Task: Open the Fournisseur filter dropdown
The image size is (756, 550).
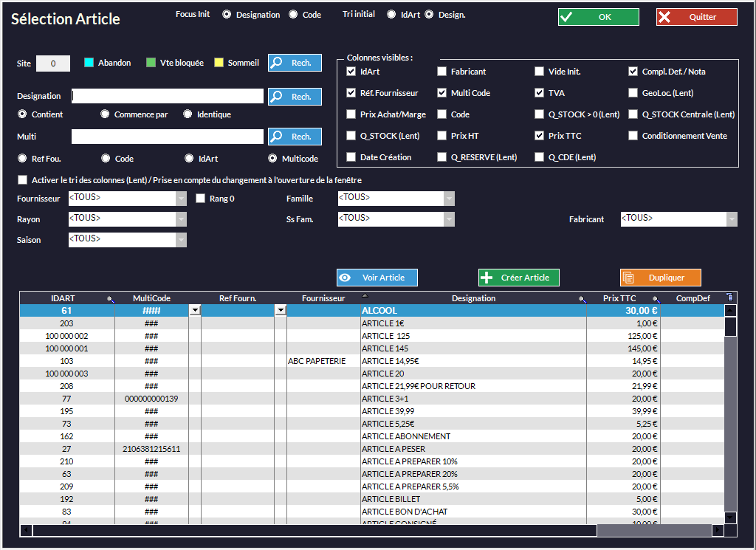Action: point(181,198)
